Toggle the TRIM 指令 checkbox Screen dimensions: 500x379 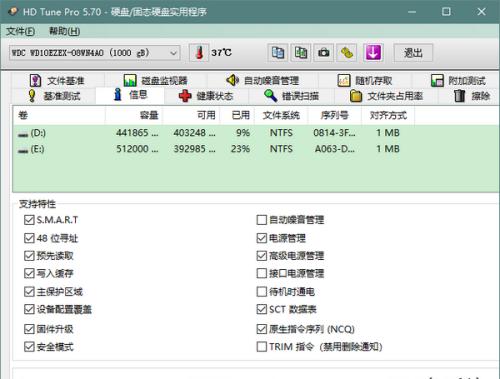(262, 347)
